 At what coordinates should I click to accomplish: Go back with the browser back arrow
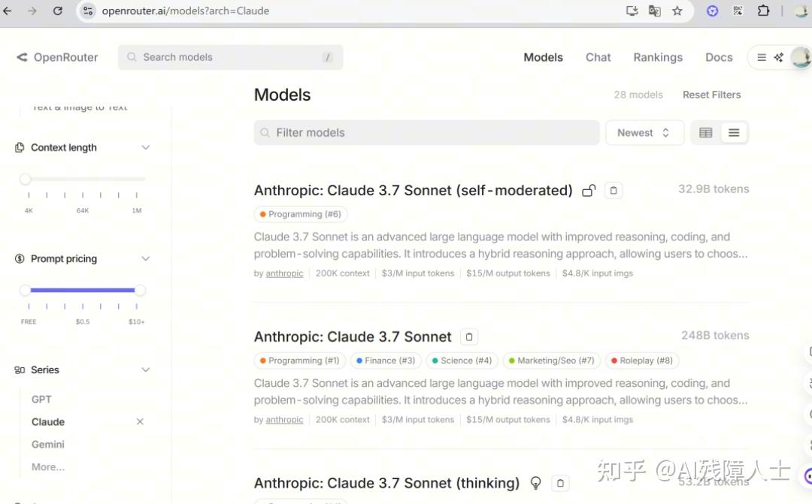8,11
